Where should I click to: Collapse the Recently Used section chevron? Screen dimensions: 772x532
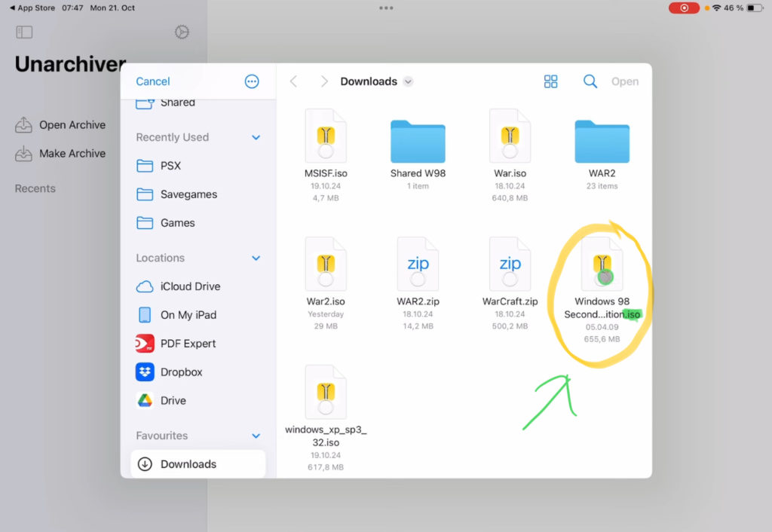[256, 137]
